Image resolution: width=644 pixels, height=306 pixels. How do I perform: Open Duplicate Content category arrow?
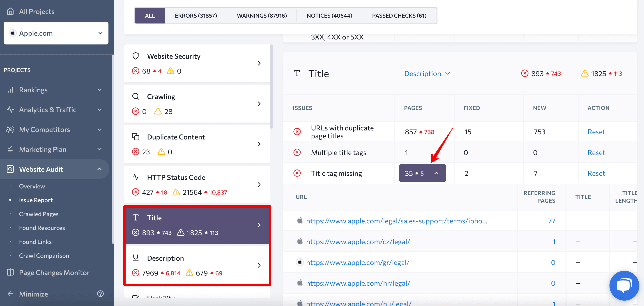click(259, 144)
